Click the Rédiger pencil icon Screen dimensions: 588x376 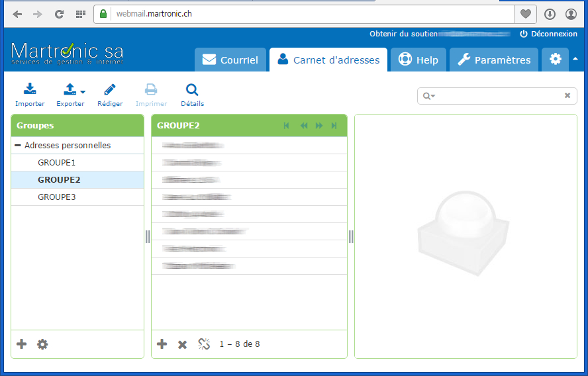[x=110, y=90]
